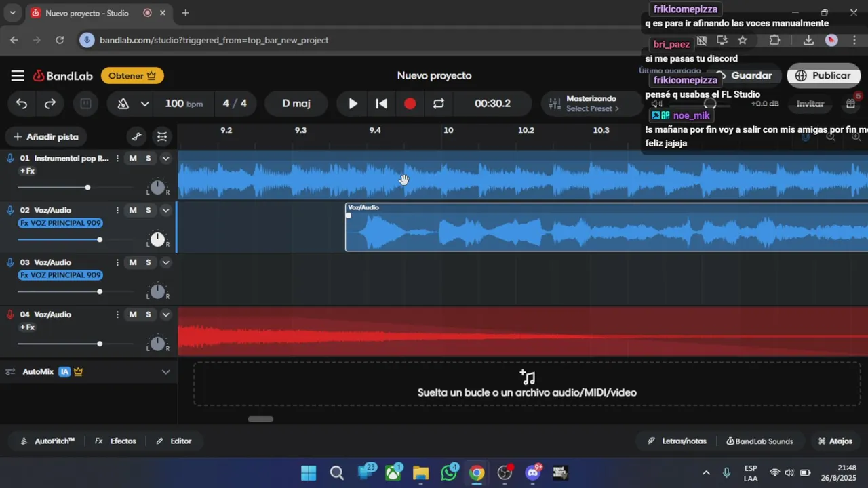This screenshot has width=868, height=488.
Task: Solo track 01 Instrumental pop
Action: click(149, 158)
